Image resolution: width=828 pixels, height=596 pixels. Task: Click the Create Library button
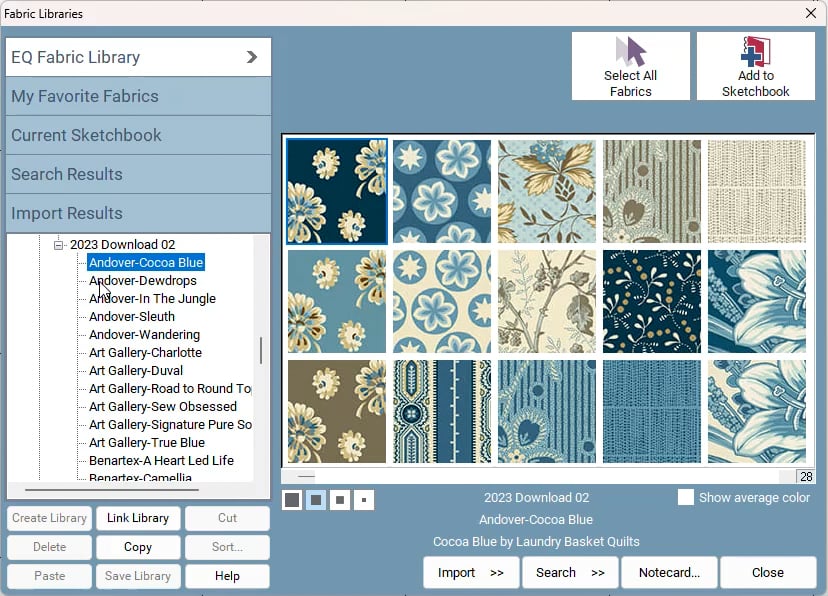pyautogui.click(x=49, y=518)
